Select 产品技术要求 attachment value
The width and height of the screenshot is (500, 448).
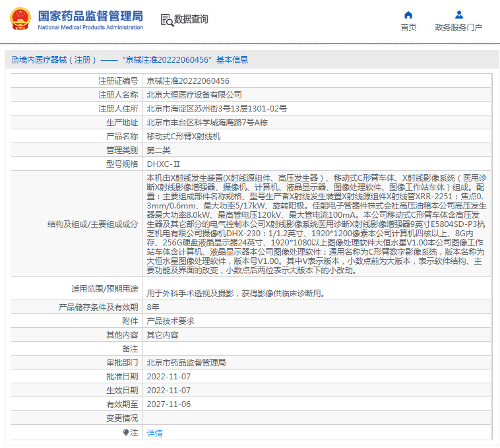pos(170,321)
